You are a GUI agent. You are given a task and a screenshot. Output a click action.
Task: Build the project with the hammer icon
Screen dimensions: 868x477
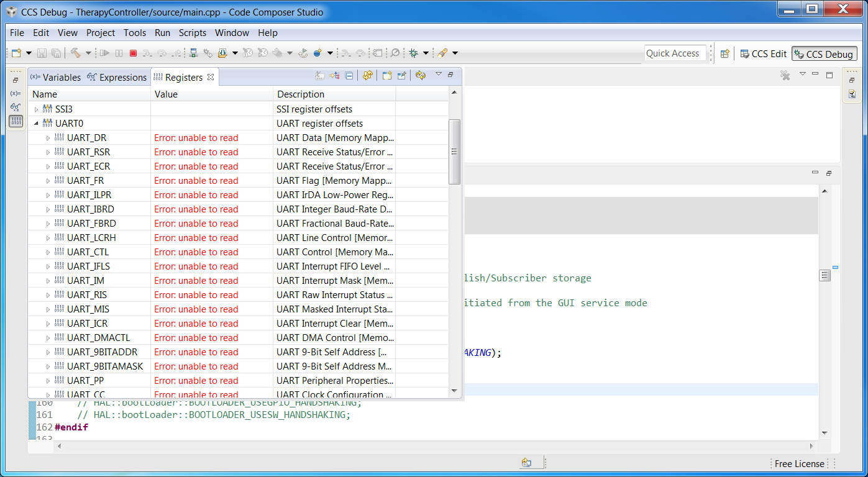(75, 53)
